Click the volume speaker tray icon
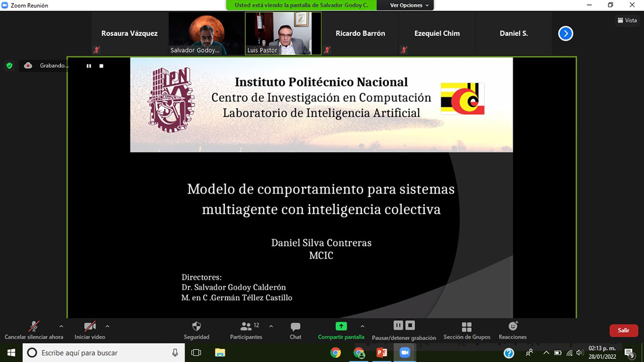 [580, 353]
